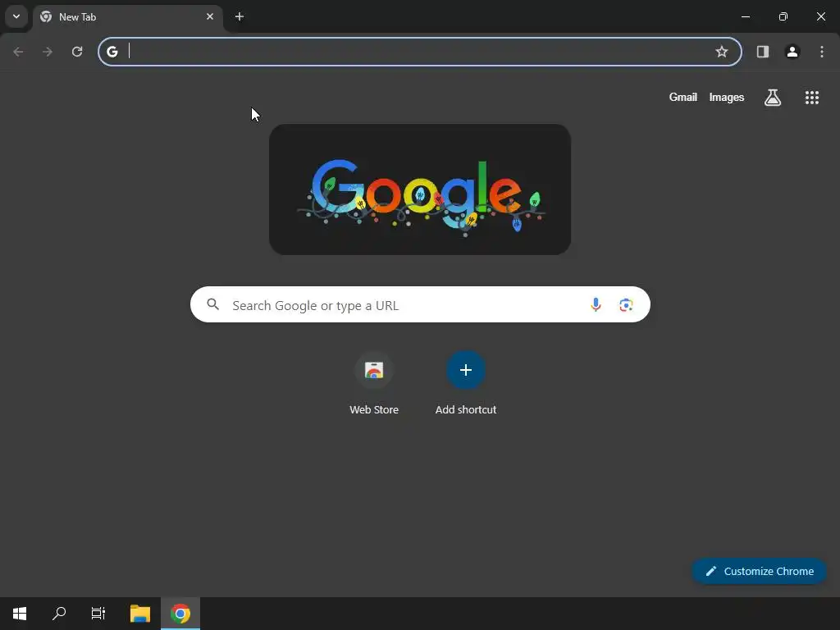Screen dimensions: 840x630
Task: Open Task View on the taskbar
Action: [98, 614]
